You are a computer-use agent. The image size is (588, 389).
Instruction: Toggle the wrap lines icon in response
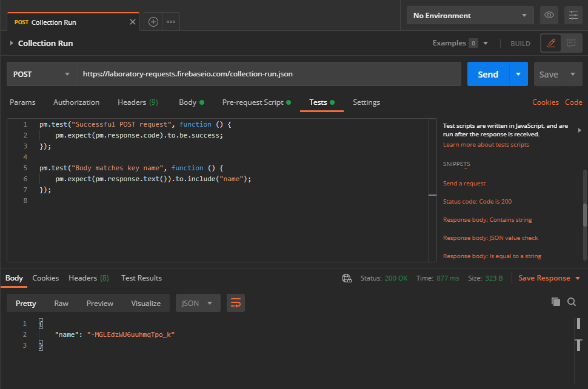[x=235, y=303]
